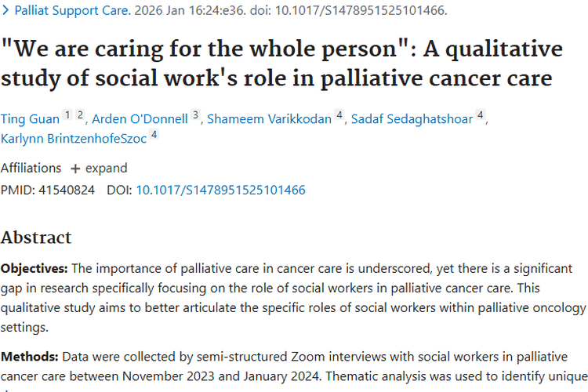This screenshot has width=588, height=392.
Task: Click affiliation superscript 1 after Ting Guan
Action: pos(67,116)
